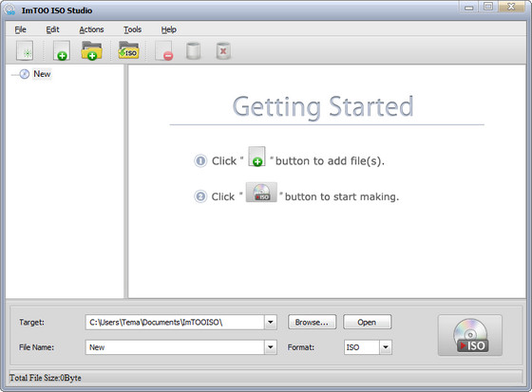Click into the Target path field

(175, 322)
